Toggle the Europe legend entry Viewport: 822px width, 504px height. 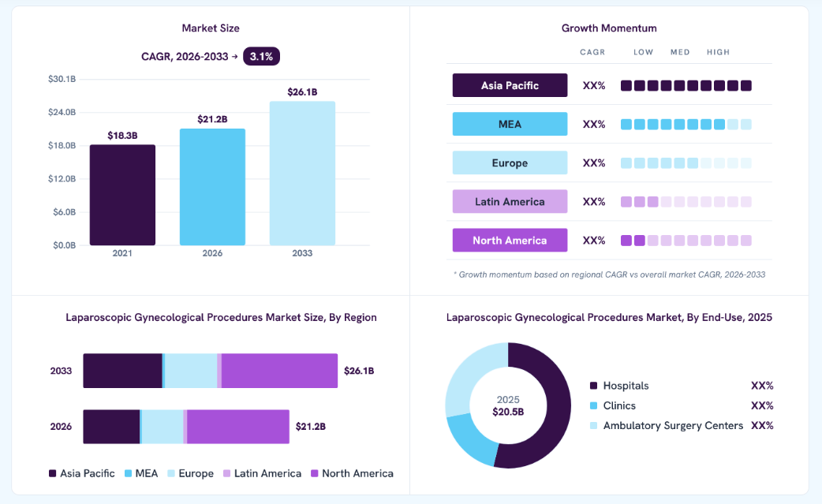coord(190,473)
